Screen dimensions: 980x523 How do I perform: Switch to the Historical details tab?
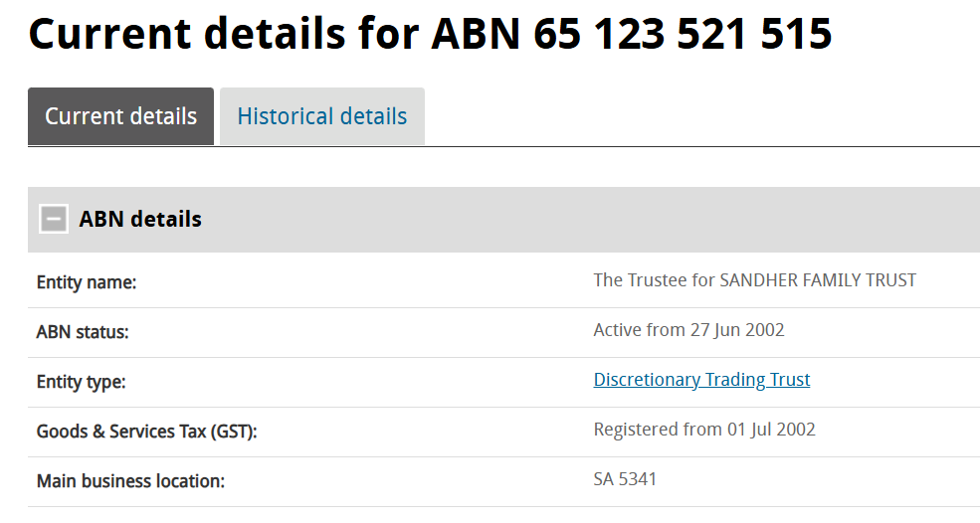[x=321, y=116]
